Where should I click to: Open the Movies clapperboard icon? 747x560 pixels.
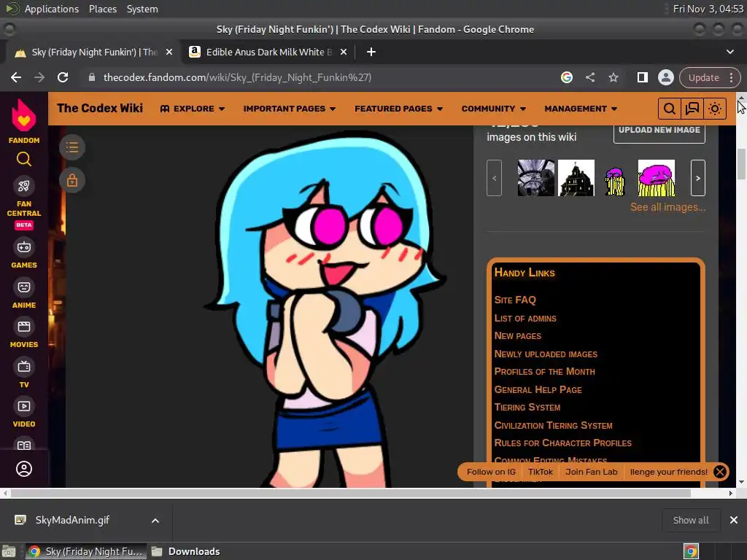[x=24, y=327]
